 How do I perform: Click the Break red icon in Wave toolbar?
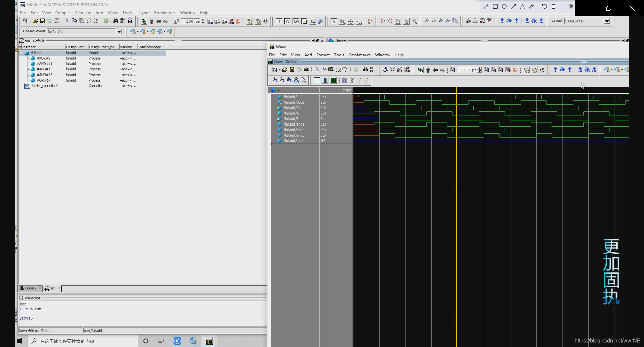(515, 70)
